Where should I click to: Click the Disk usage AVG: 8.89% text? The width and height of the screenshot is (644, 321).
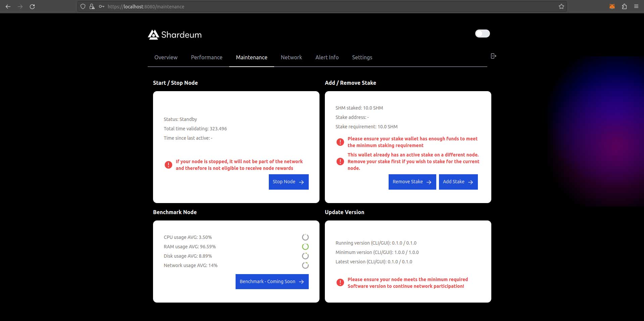click(188, 256)
